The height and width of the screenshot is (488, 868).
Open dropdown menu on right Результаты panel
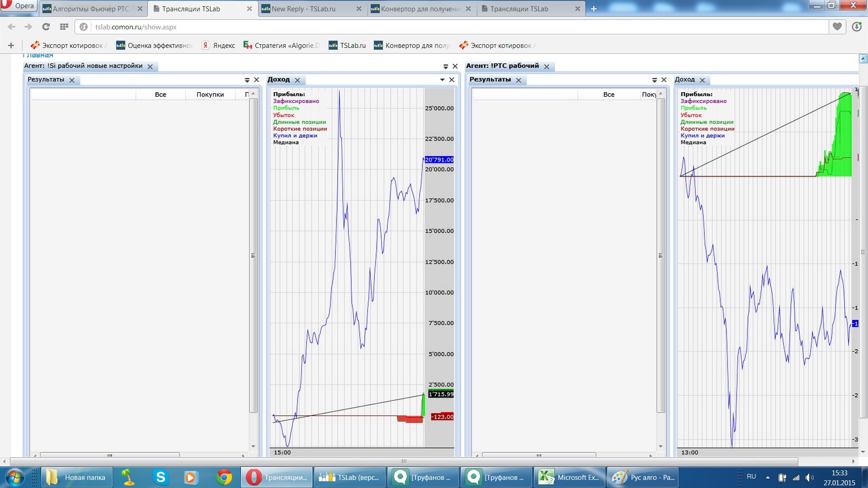(x=654, y=80)
